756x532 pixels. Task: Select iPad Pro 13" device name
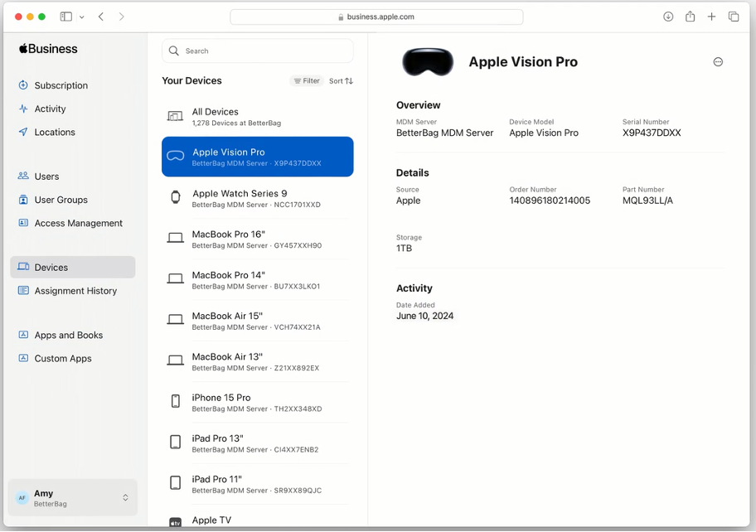click(217, 438)
